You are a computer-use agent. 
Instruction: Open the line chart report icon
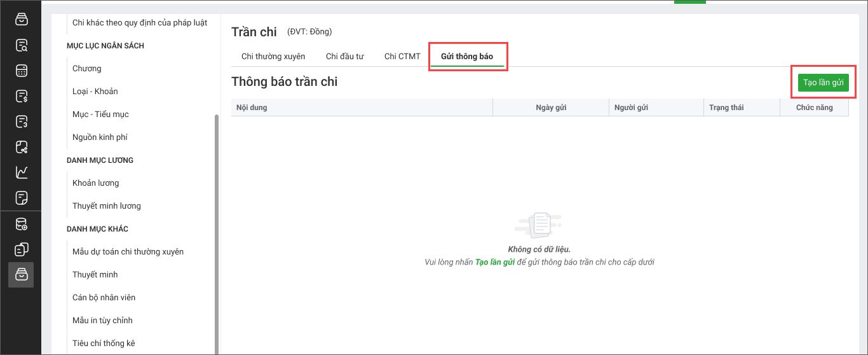[22, 172]
